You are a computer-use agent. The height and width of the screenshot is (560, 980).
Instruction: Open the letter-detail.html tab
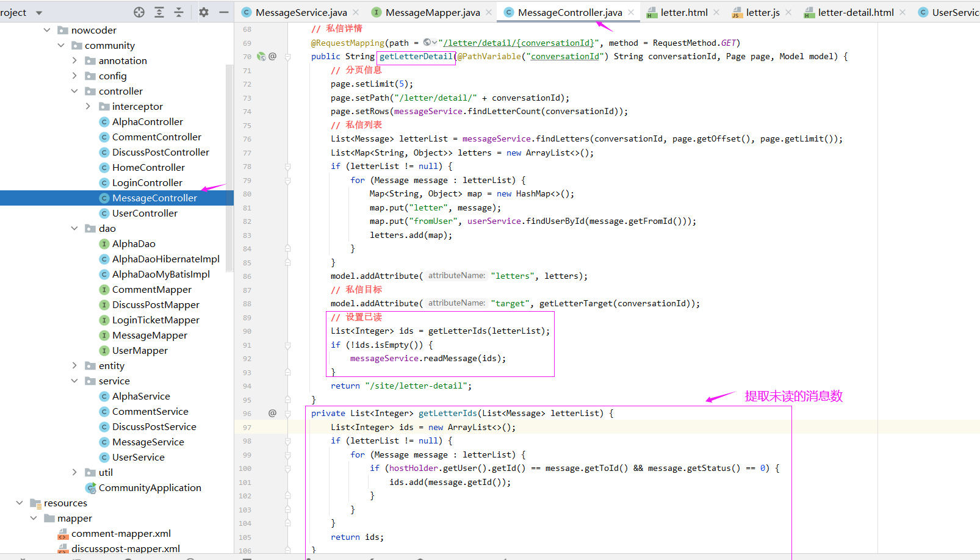pos(856,12)
